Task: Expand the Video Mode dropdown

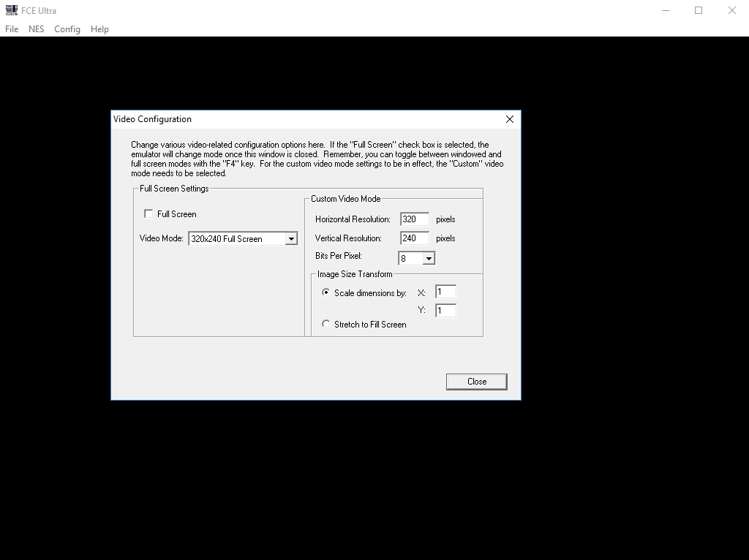Action: point(291,239)
